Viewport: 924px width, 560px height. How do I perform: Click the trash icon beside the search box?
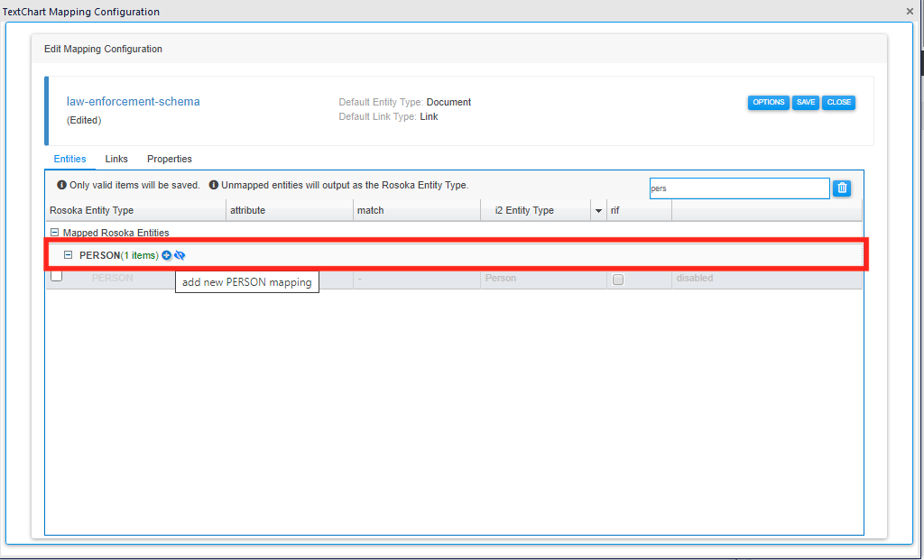coord(842,188)
